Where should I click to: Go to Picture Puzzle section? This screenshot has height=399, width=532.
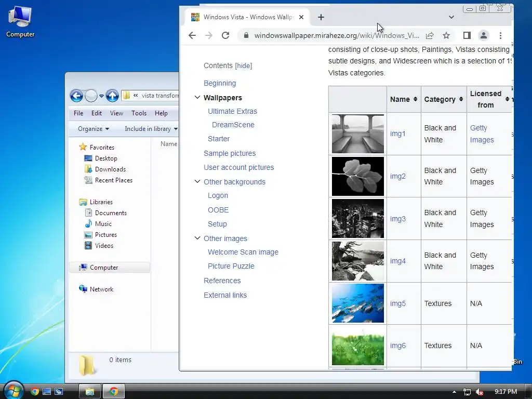(231, 266)
